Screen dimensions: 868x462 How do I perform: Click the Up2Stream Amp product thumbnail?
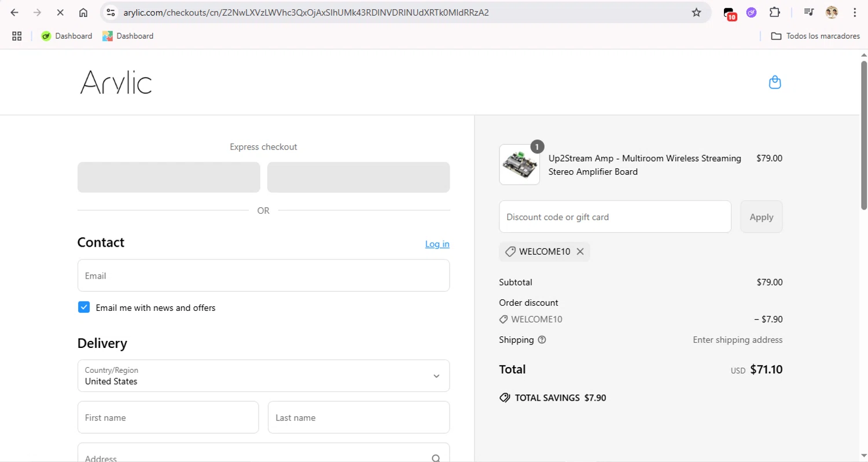pos(520,165)
